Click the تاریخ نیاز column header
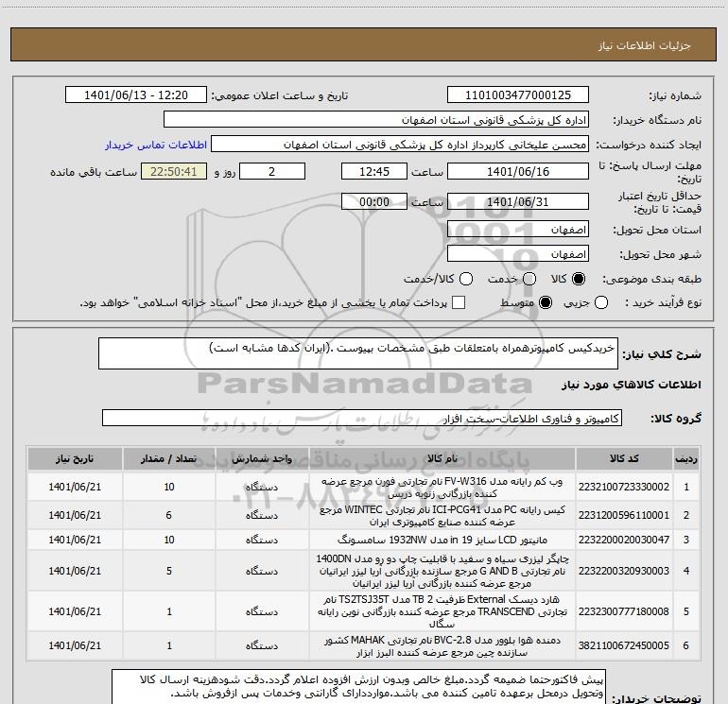The width and height of the screenshot is (728, 704). [75, 459]
